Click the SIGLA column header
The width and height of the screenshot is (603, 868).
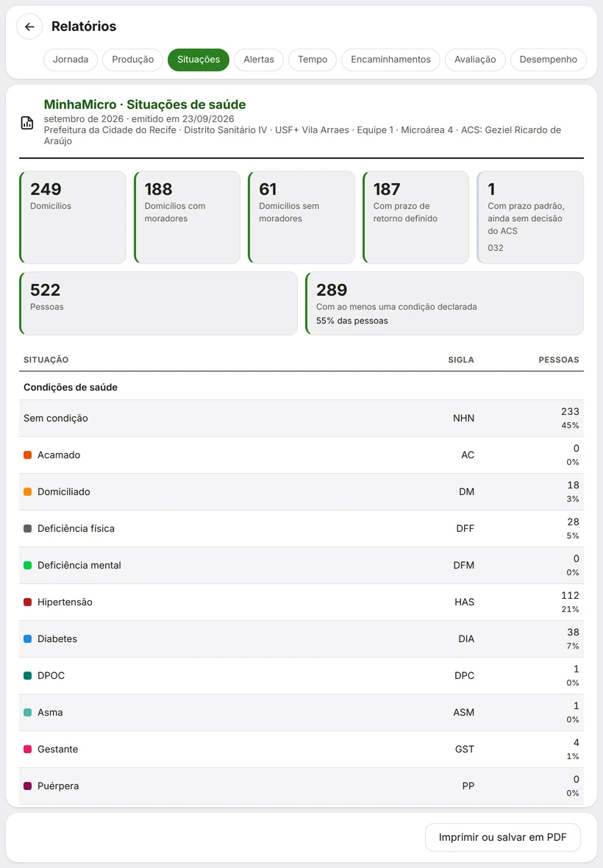point(461,360)
